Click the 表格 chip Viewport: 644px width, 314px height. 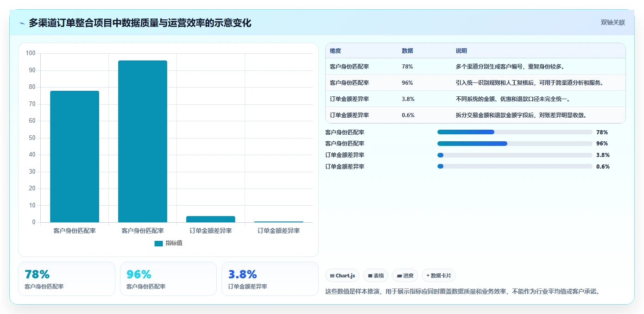coord(376,276)
